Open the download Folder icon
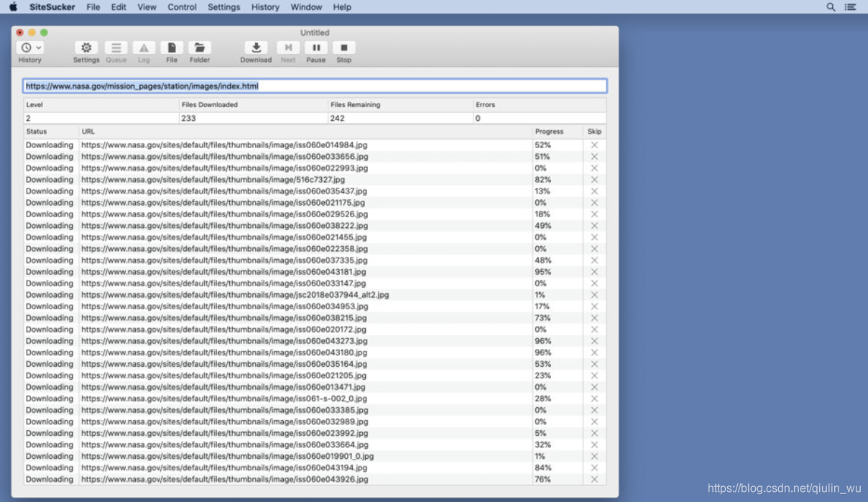868x502 pixels. (200, 47)
